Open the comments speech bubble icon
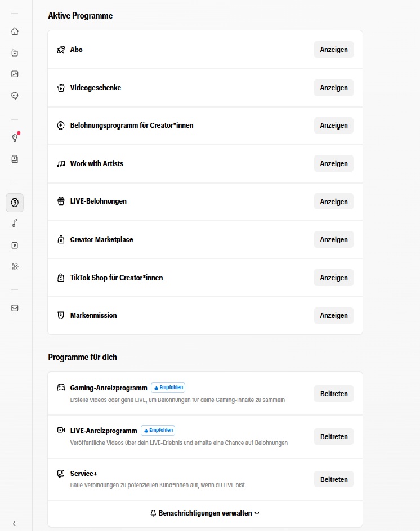The height and width of the screenshot is (531, 420). [x=15, y=96]
